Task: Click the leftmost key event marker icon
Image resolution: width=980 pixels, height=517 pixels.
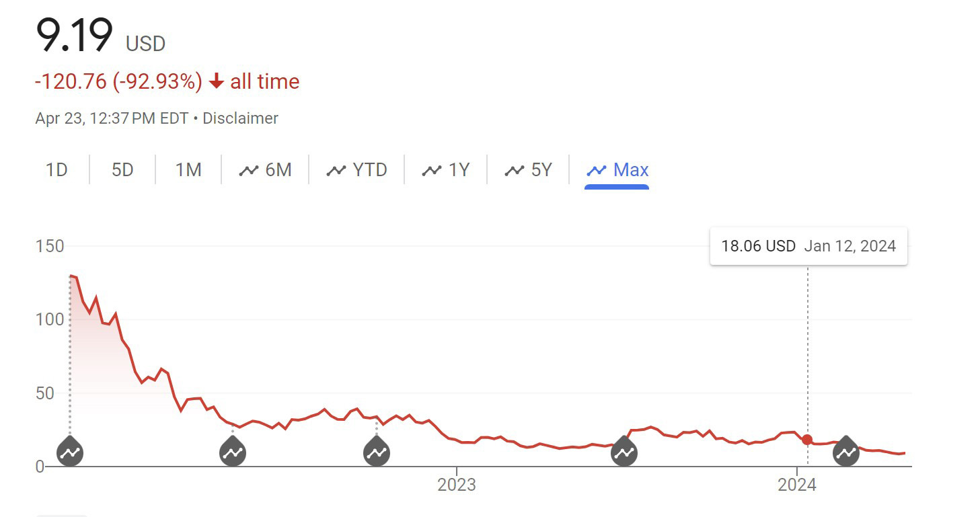Action: click(x=70, y=452)
